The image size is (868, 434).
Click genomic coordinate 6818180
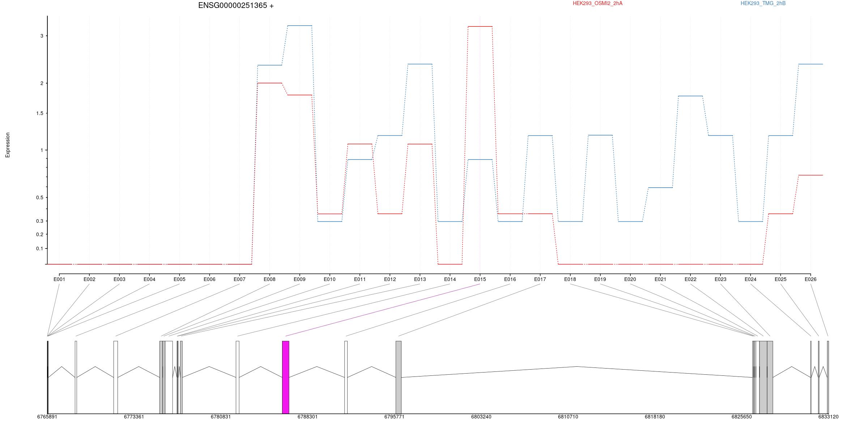coord(655,417)
